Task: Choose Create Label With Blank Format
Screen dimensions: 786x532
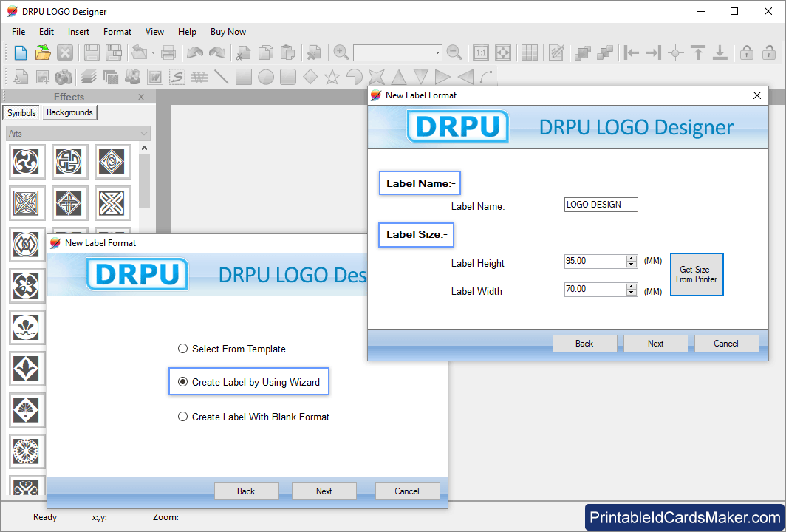Action: tap(253, 417)
